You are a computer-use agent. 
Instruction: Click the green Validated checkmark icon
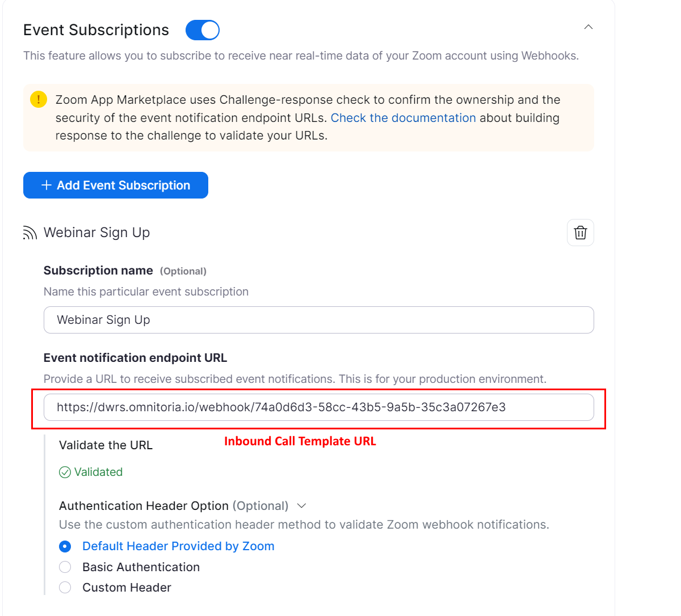click(65, 472)
